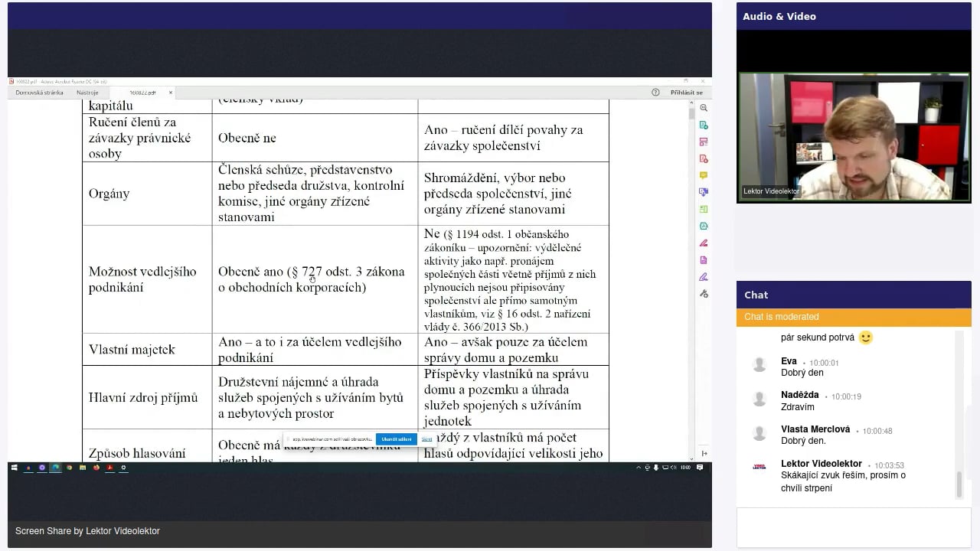Click Lektor Videolektor's chat avatar logo

point(759,467)
